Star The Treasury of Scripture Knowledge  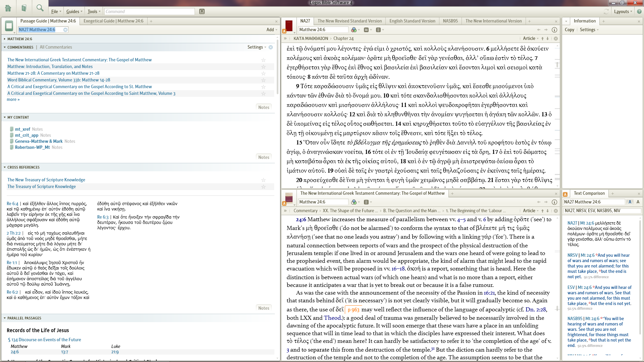coord(263,187)
